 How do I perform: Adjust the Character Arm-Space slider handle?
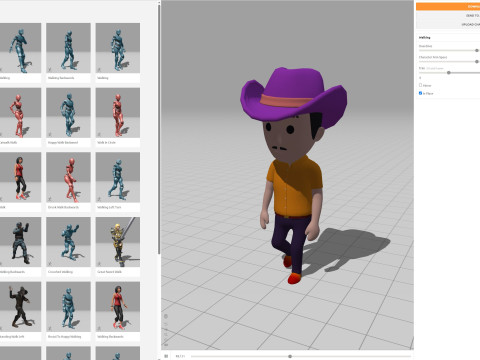(477, 62)
